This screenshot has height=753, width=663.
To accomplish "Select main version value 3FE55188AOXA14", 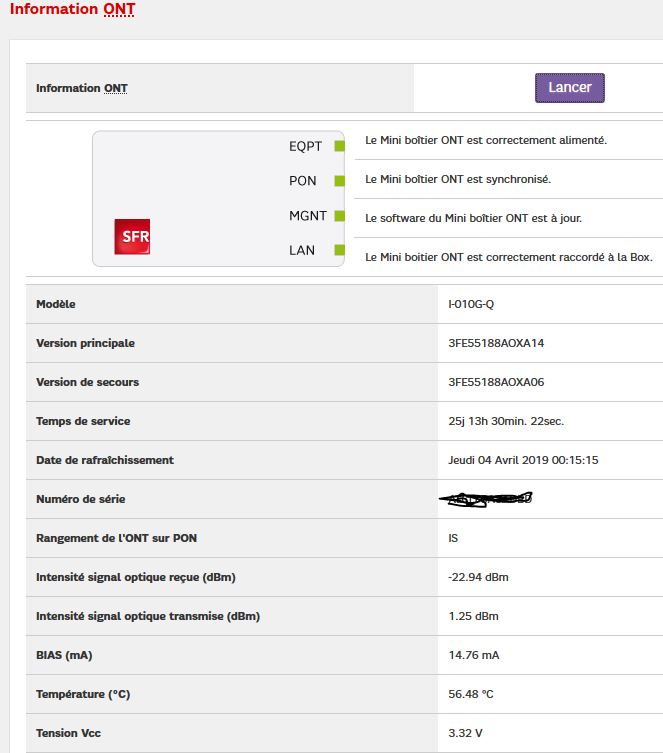I will (496, 343).
